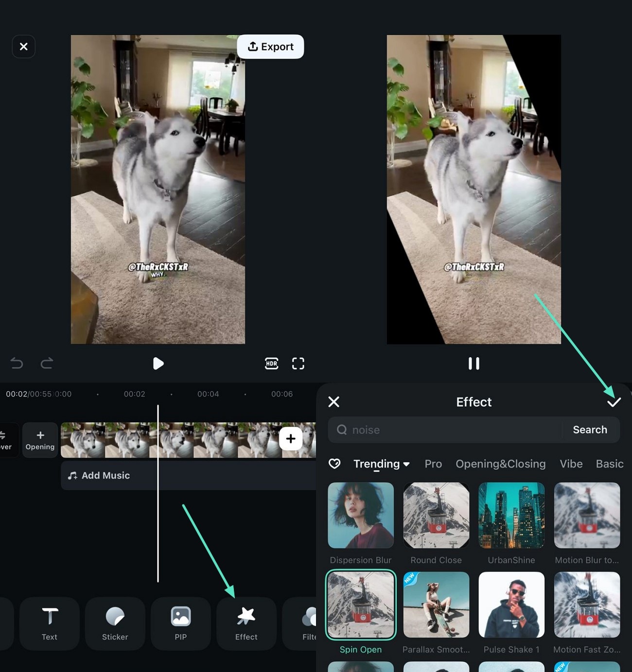Switch to the Basic tab
Viewport: 632px width, 672px height.
(609, 464)
